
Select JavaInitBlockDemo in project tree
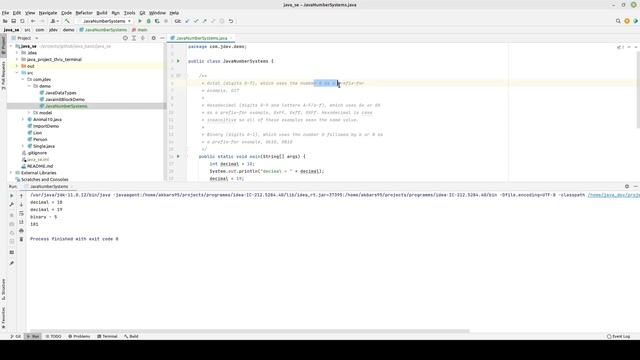click(64, 100)
